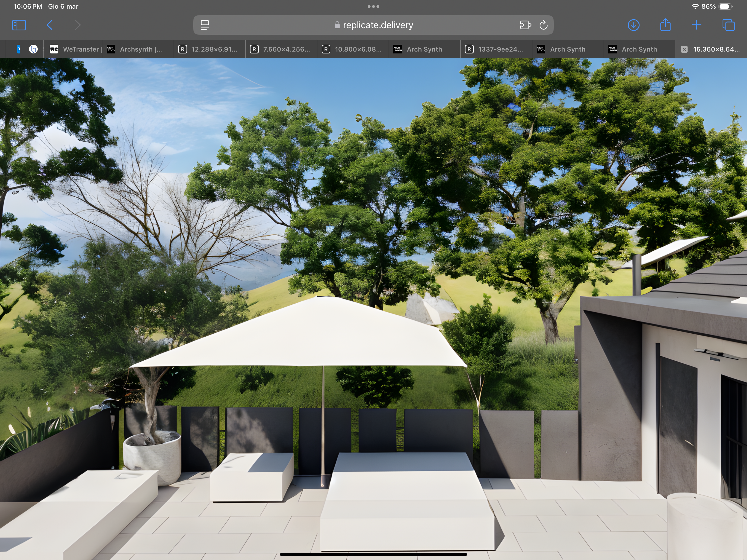Open the extensions icon in address bar
The height and width of the screenshot is (560, 747).
click(x=526, y=25)
